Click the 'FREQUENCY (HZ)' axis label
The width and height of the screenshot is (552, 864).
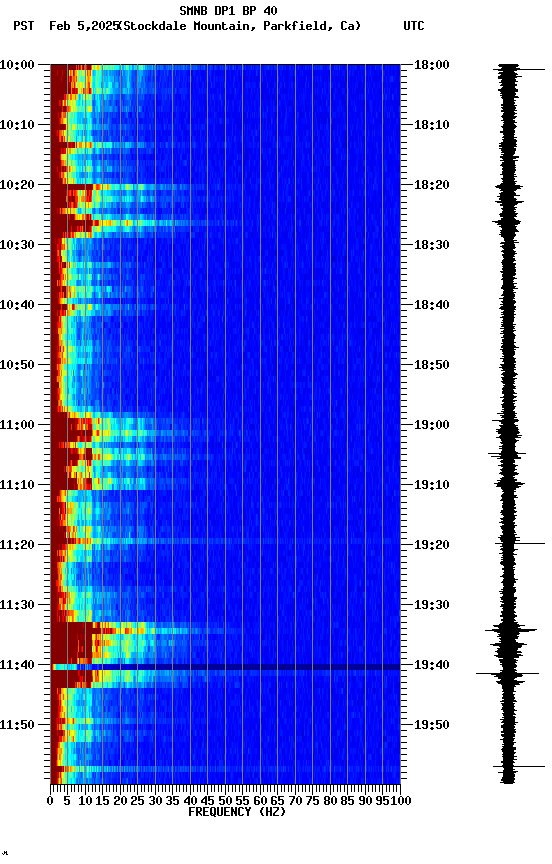[237, 812]
